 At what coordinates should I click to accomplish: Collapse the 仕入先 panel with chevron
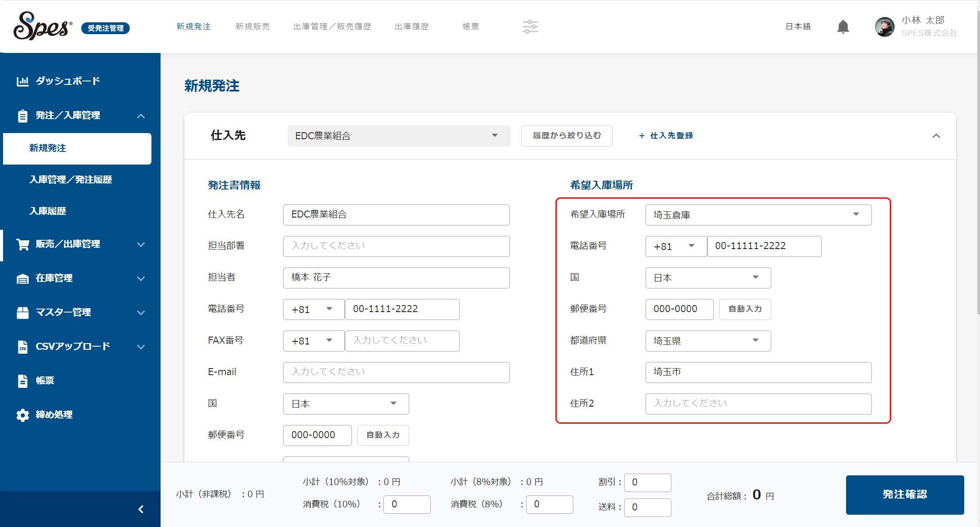(936, 136)
